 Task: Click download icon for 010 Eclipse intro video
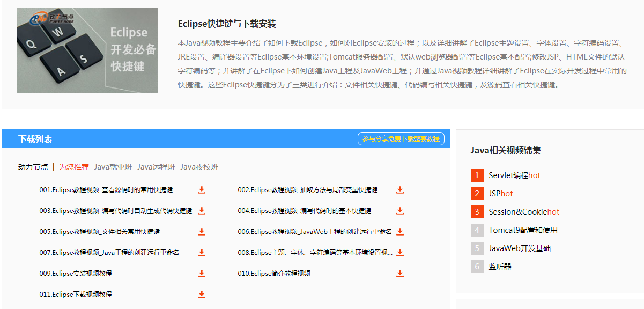click(x=400, y=274)
